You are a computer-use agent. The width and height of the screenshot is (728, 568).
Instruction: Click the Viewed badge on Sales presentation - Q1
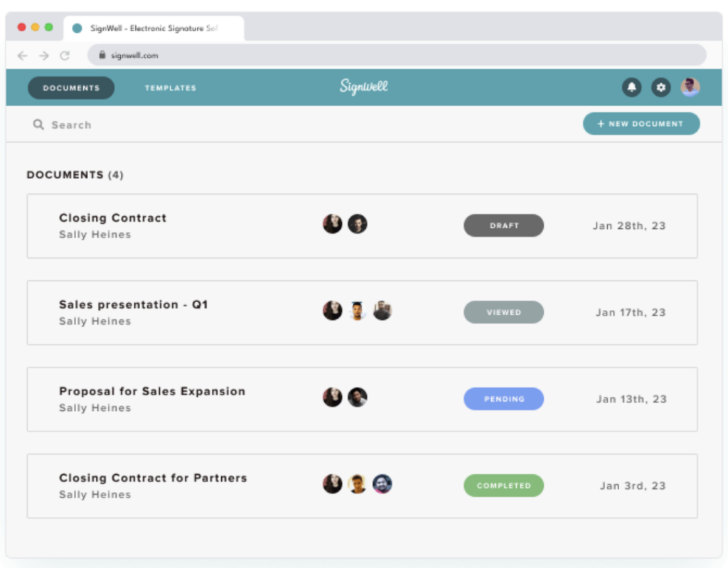pos(503,312)
